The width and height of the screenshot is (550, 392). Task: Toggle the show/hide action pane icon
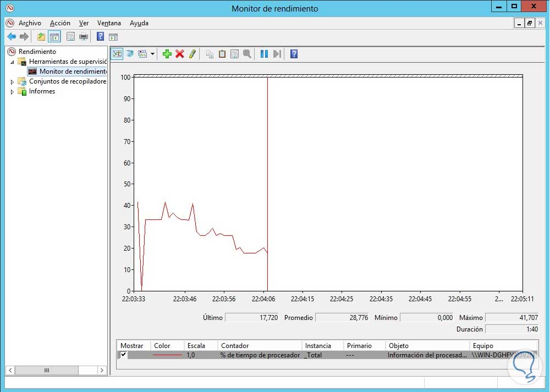113,37
